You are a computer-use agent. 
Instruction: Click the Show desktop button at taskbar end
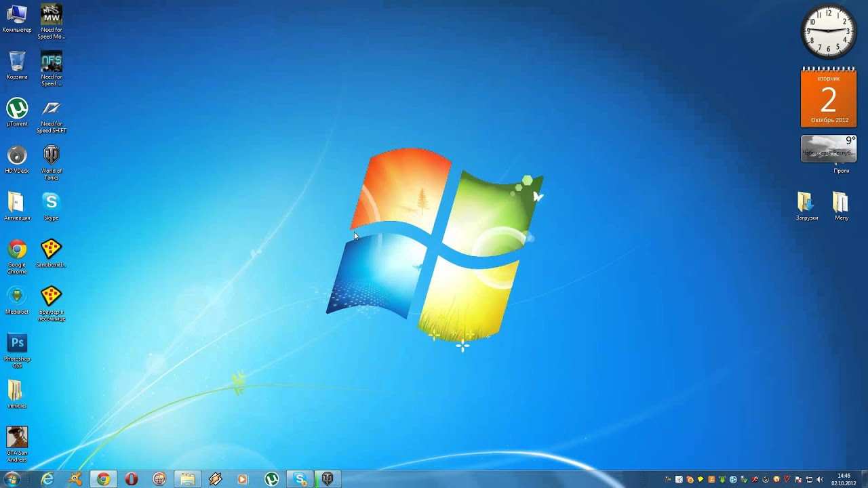(864, 479)
